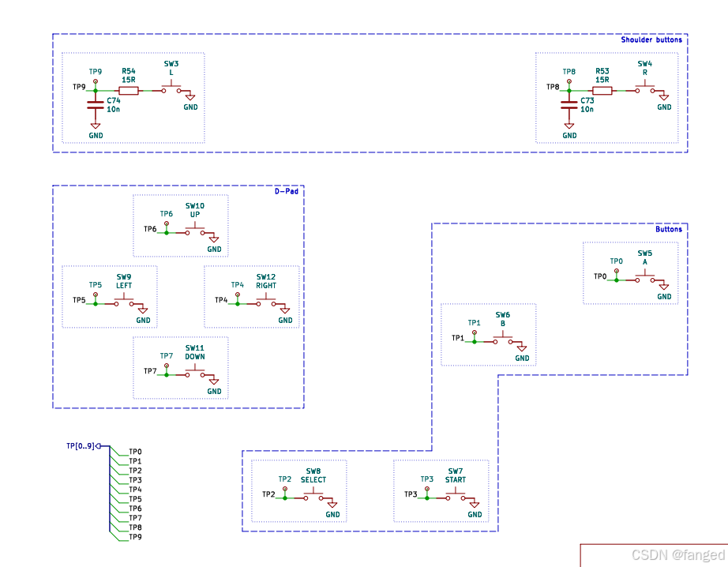
Task: Select the SW9 LEFT switch symbol
Action: coord(123,300)
